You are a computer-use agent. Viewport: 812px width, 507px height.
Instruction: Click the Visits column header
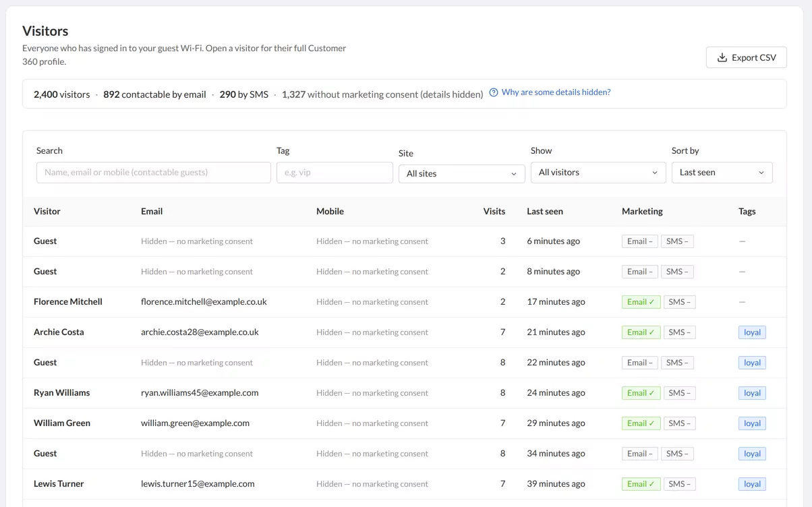click(x=494, y=211)
